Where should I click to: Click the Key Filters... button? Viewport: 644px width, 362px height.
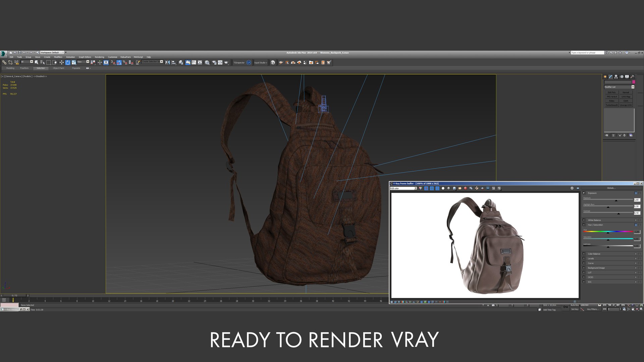(x=593, y=309)
